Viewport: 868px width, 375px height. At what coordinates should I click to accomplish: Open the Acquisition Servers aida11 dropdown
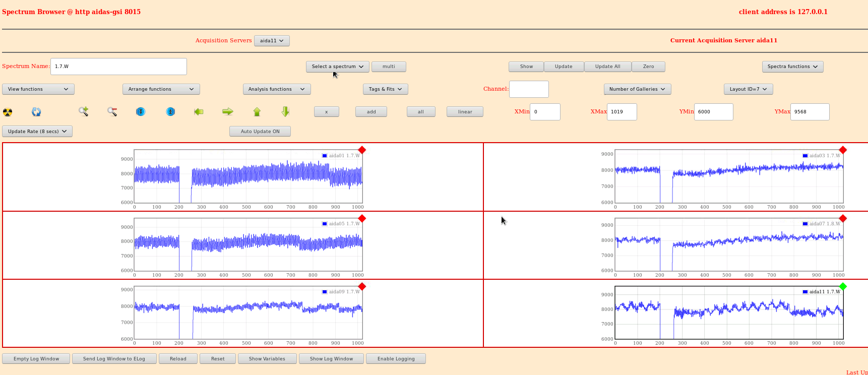272,41
